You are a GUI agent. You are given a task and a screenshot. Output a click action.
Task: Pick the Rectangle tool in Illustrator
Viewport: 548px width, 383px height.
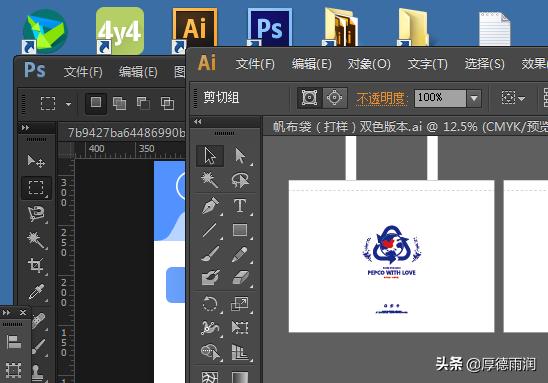coord(240,230)
